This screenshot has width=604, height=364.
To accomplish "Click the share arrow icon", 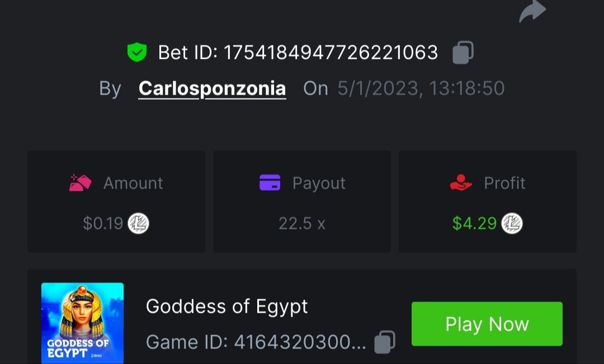I will [532, 11].
